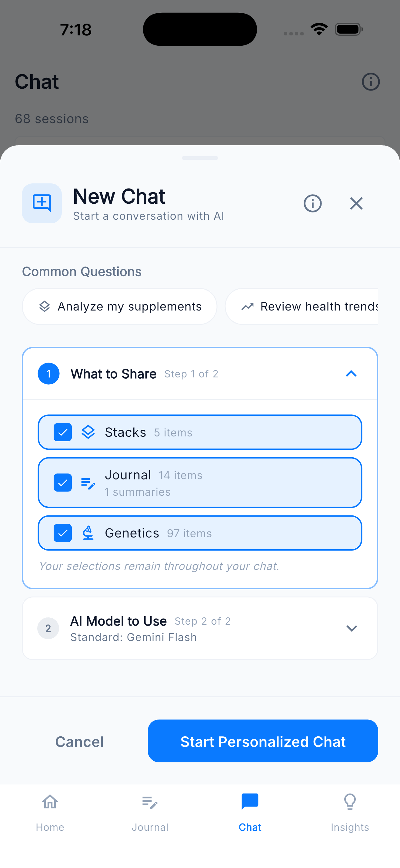The height and width of the screenshot is (868, 400).
Task: Click the New Chat icon in the header
Action: tap(42, 203)
